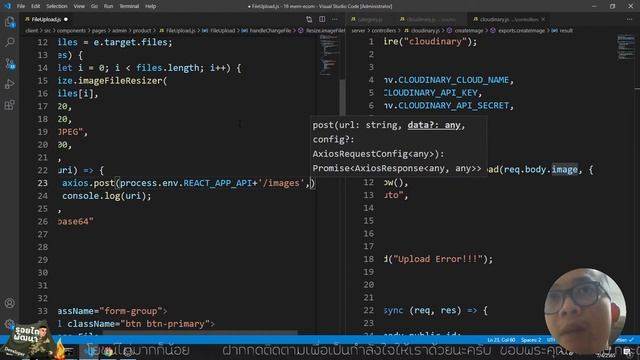640x360 pixels.
Task: Click Ln 23, Col 60 status bar entry
Action: coord(501,340)
